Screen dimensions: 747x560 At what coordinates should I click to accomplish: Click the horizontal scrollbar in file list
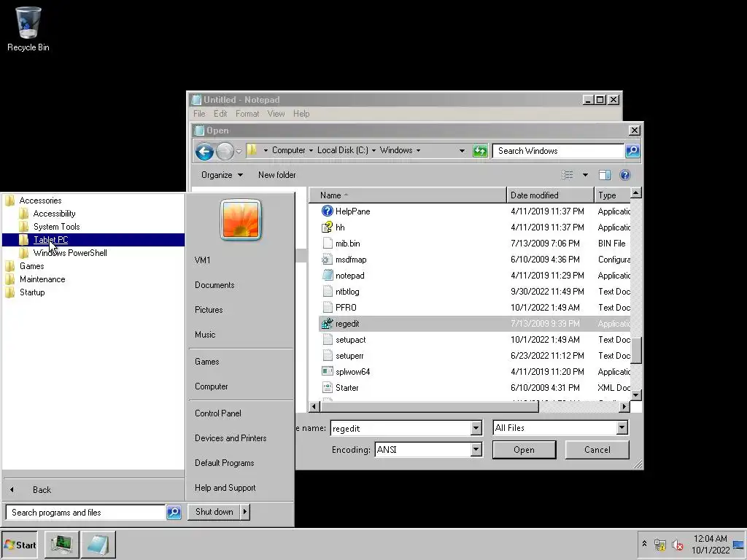(429, 407)
